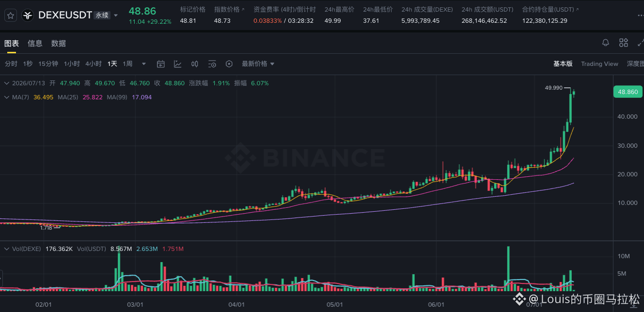Click the 10M volume axis label
The width and height of the screenshot is (644, 312).
coord(623,256)
